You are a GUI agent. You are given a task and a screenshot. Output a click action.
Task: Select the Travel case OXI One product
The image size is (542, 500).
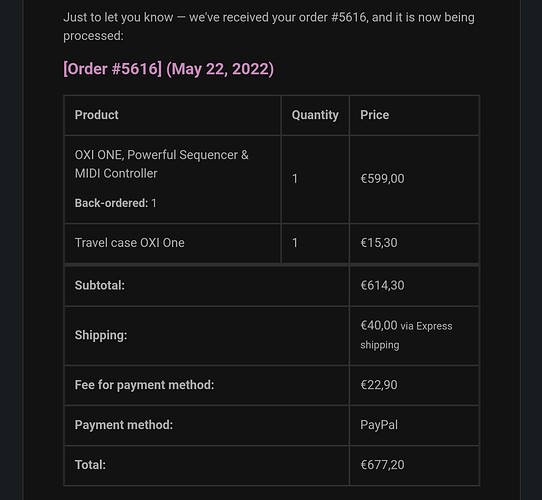coord(129,243)
